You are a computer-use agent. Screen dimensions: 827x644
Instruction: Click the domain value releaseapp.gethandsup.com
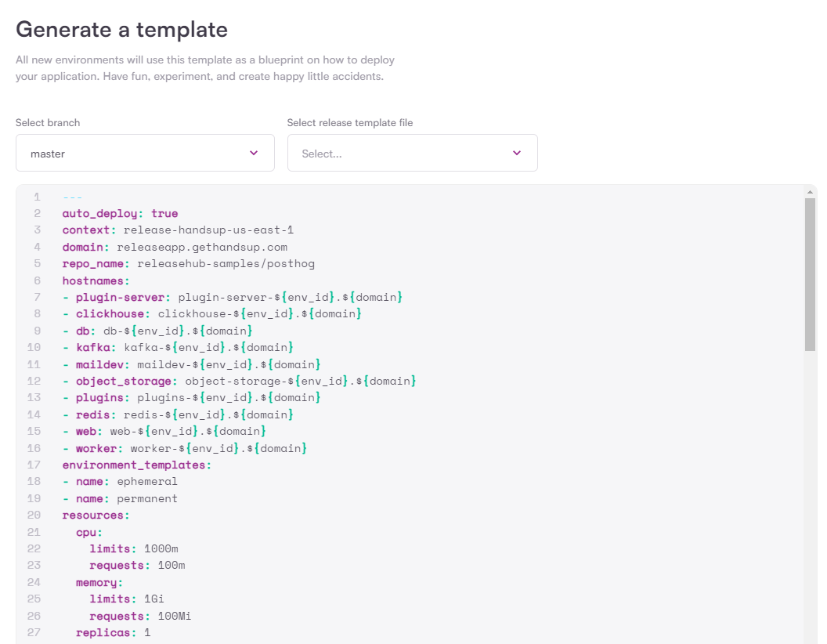[x=202, y=247]
